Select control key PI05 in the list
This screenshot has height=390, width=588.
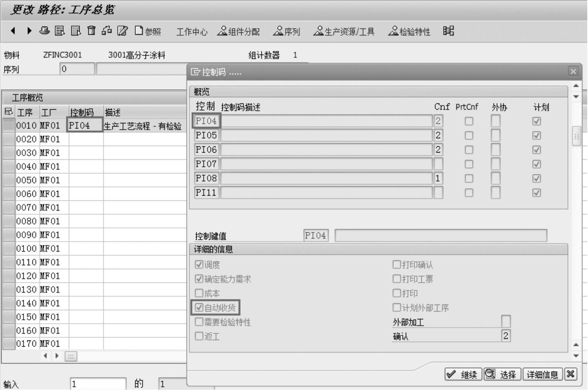(206, 135)
